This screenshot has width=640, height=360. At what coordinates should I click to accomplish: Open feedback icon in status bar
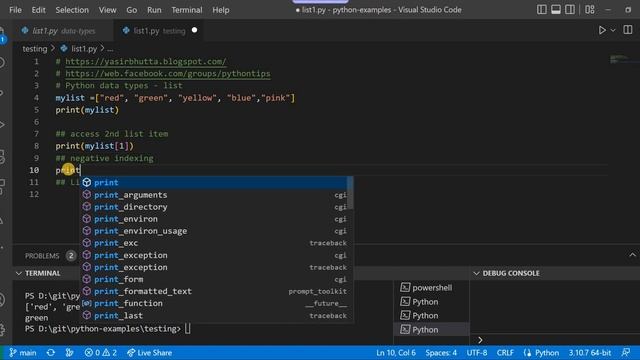tap(626, 353)
